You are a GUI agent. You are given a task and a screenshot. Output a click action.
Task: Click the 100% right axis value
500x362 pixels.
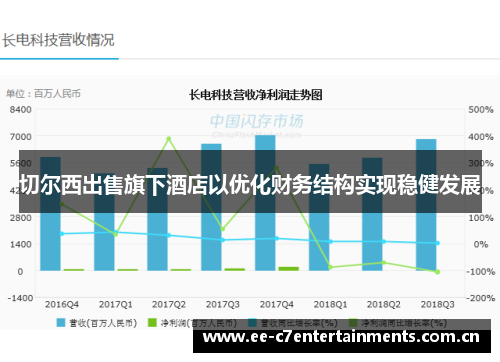click(481, 218)
